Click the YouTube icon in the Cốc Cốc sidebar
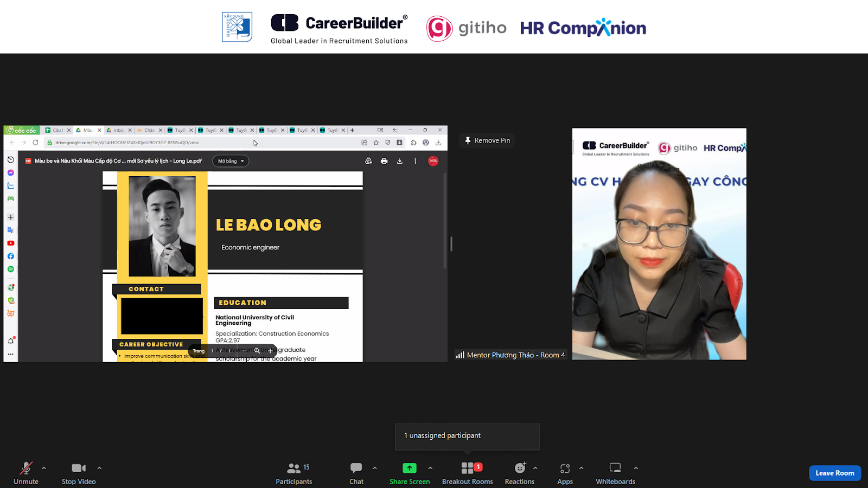This screenshot has height=488, width=868. 11,243
